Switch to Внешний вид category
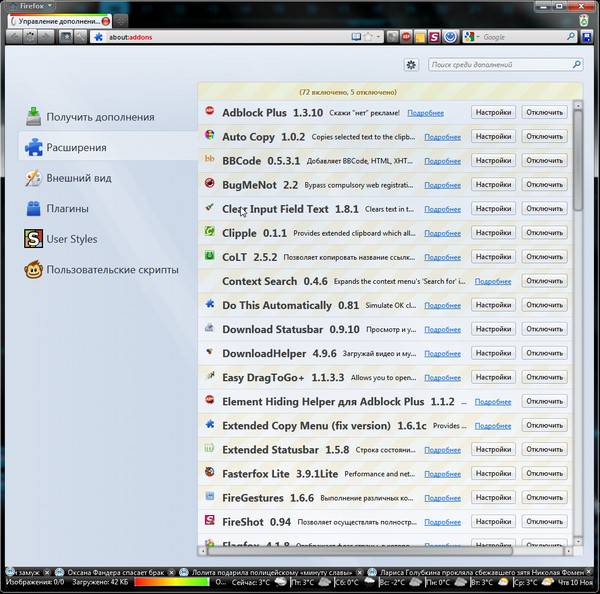The height and width of the screenshot is (594, 600). pyautogui.click(x=108, y=178)
